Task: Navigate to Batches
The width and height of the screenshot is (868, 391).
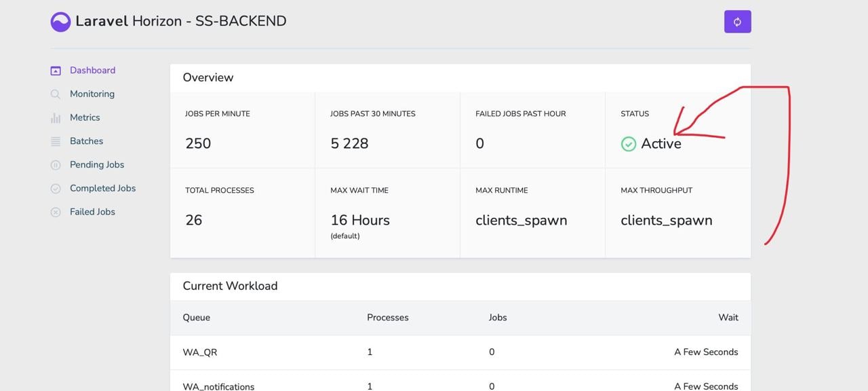Action: [87, 141]
